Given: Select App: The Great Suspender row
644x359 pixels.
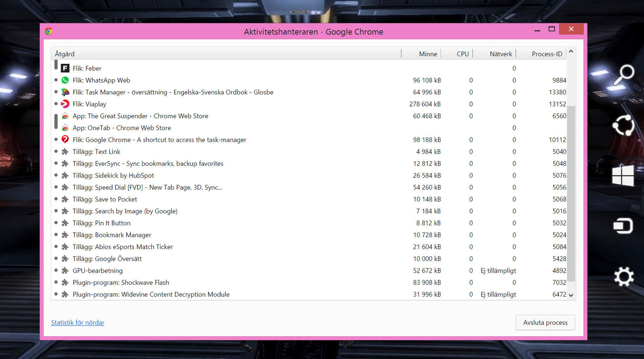Looking at the screenshot, I should (309, 116).
